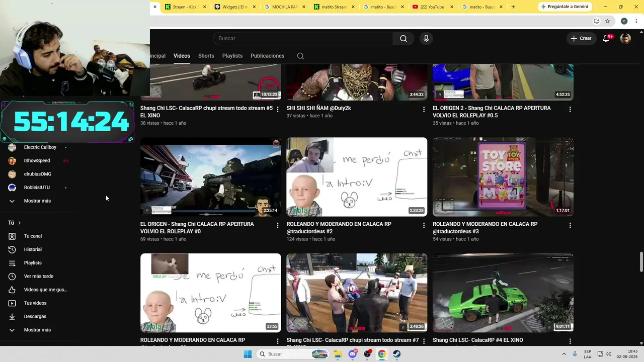Search within the channel using the magnifier icon
644x362 pixels.
tap(300, 56)
